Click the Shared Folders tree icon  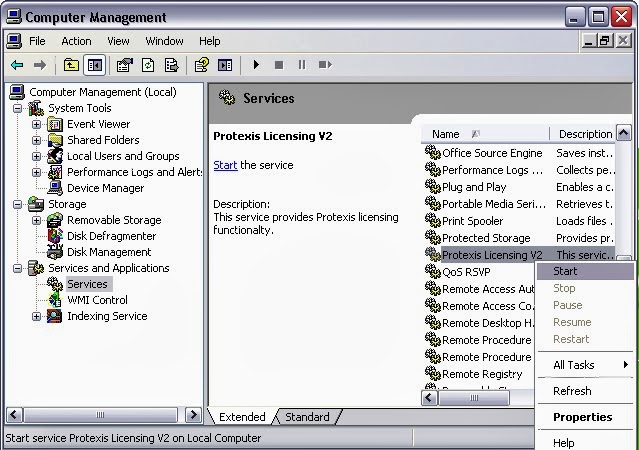pyautogui.click(x=55, y=140)
